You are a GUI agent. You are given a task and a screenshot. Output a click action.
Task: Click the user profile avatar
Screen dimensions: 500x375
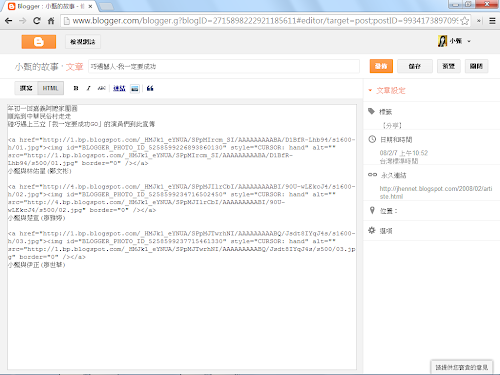[x=442, y=41]
